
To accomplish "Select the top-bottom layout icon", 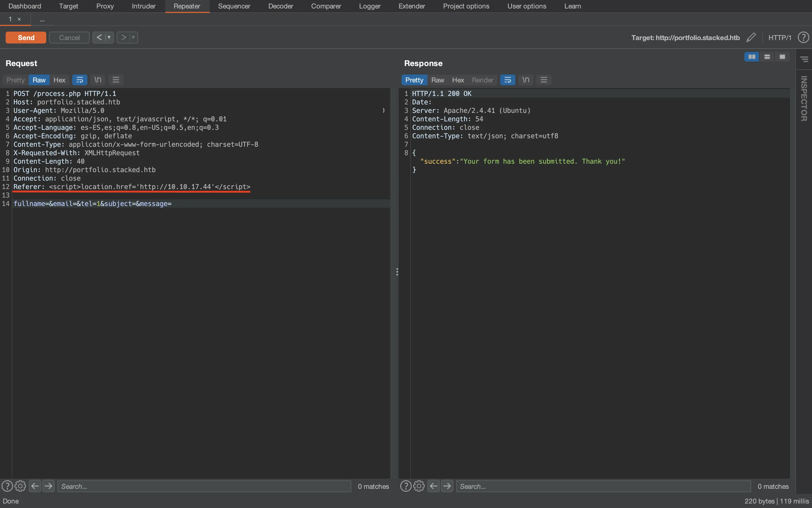I will pyautogui.click(x=767, y=57).
